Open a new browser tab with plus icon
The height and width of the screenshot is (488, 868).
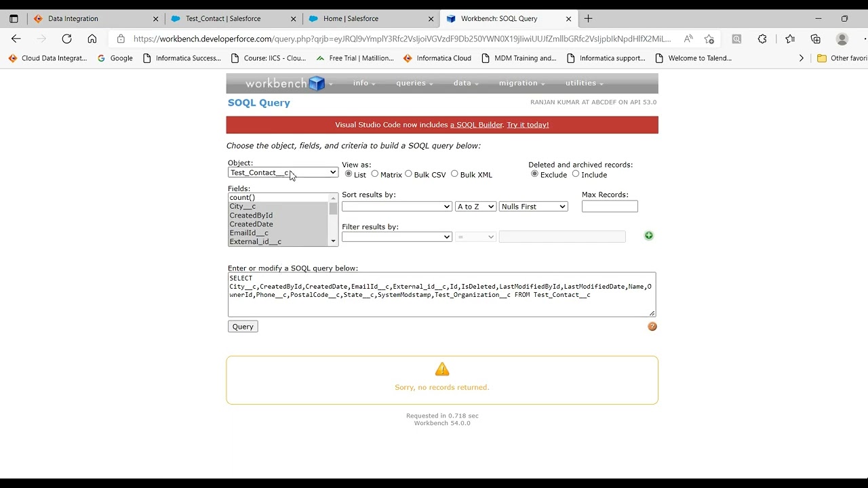coord(588,18)
